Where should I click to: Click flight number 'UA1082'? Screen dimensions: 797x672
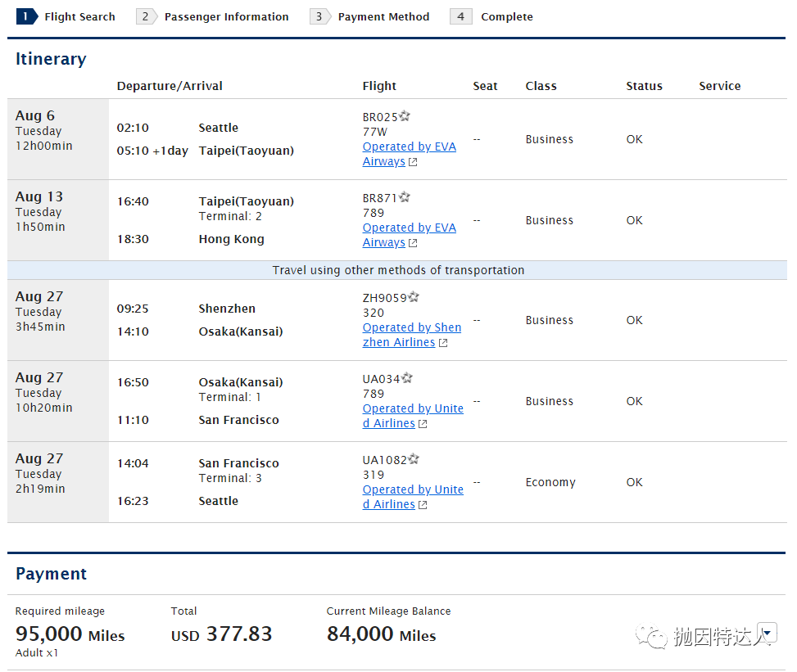(x=385, y=460)
